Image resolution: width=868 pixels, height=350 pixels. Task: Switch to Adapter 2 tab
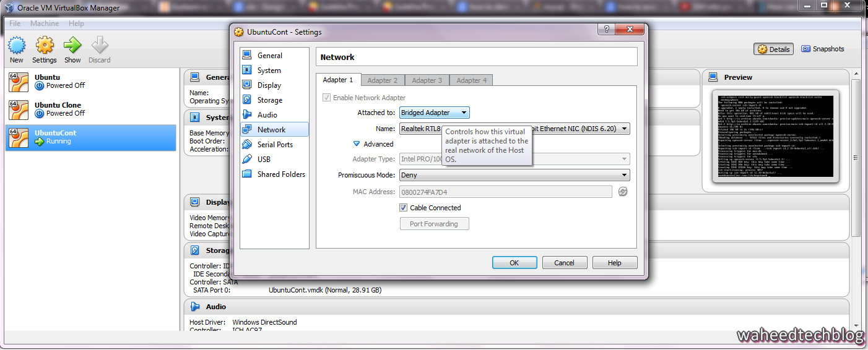point(382,80)
